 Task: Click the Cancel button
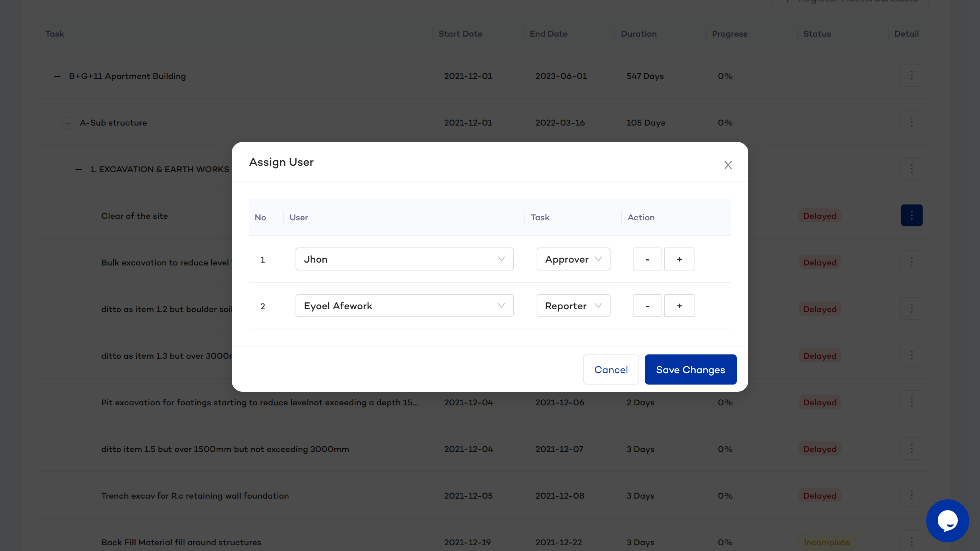[611, 369]
